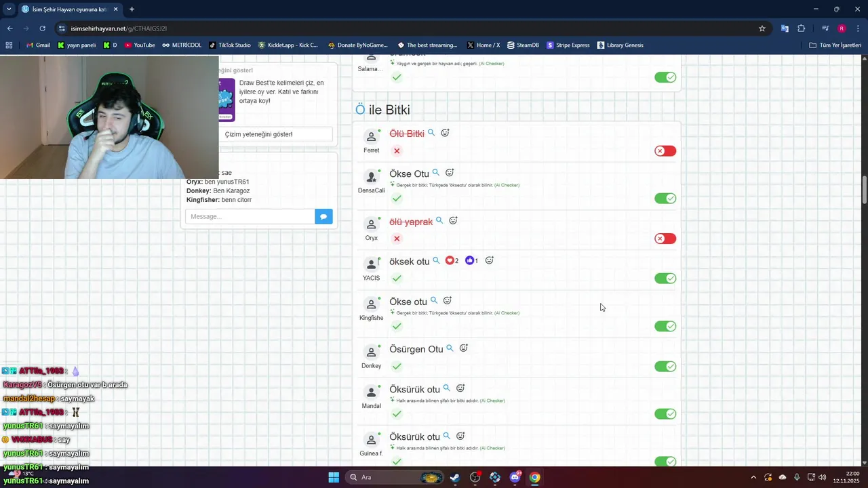The image size is (868, 488).
Task: Open Tüm Yer İşaretleri bookmarks folder
Action: click(835, 45)
